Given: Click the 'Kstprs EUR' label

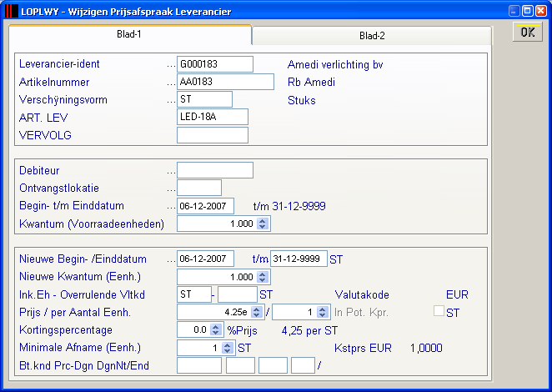Looking at the screenshot, I should coord(363,348).
